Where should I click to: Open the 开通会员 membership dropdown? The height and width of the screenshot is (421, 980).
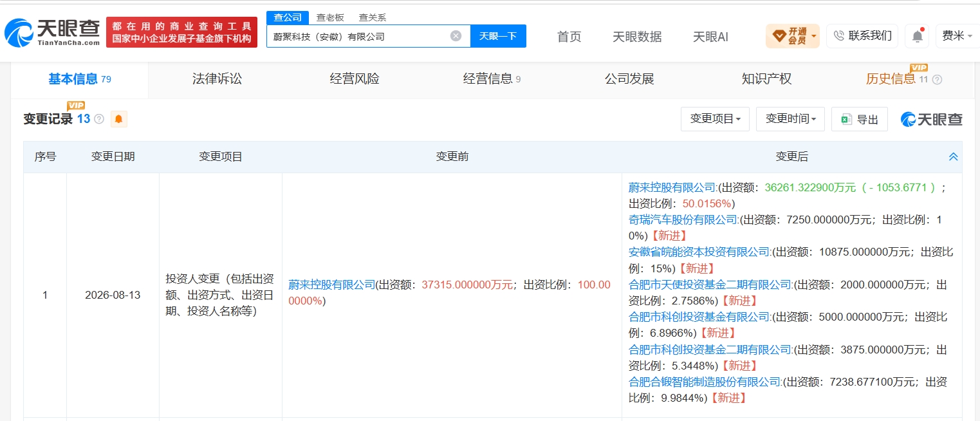(x=793, y=36)
